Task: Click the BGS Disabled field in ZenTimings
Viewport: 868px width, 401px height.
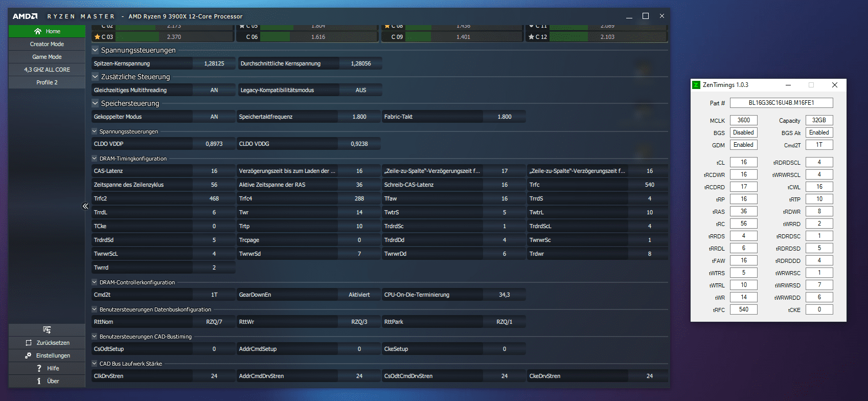Action: tap(744, 132)
